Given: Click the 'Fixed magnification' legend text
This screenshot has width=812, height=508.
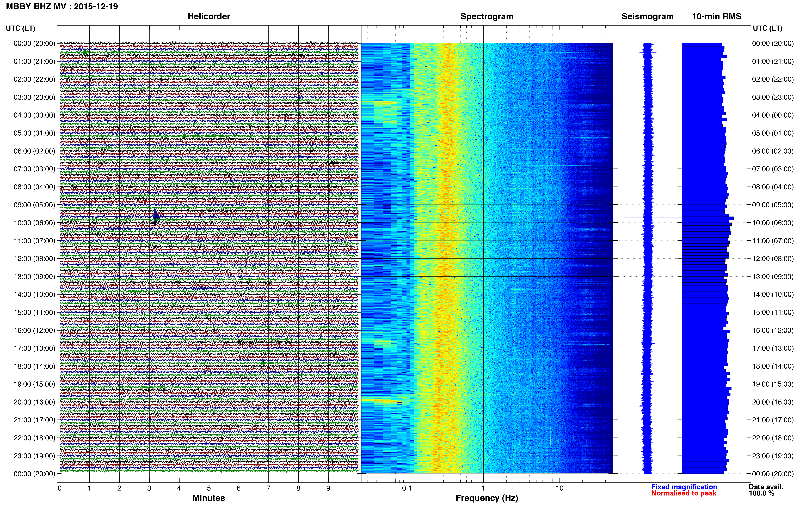Looking at the screenshot, I should (x=684, y=487).
